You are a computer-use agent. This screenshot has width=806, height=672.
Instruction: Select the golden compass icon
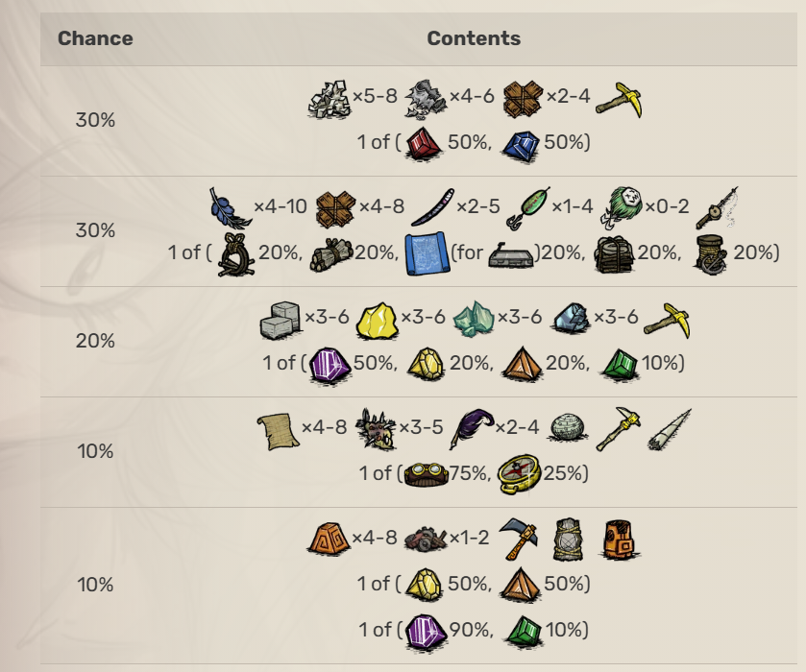[x=521, y=473]
